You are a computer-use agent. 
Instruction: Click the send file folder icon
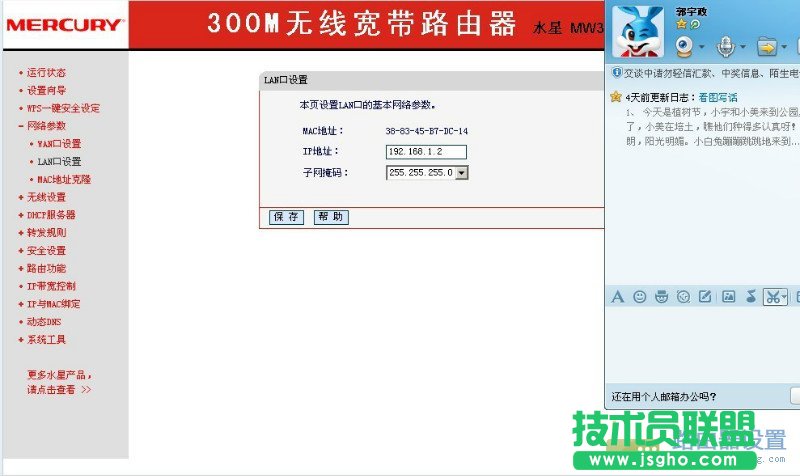coord(766,47)
